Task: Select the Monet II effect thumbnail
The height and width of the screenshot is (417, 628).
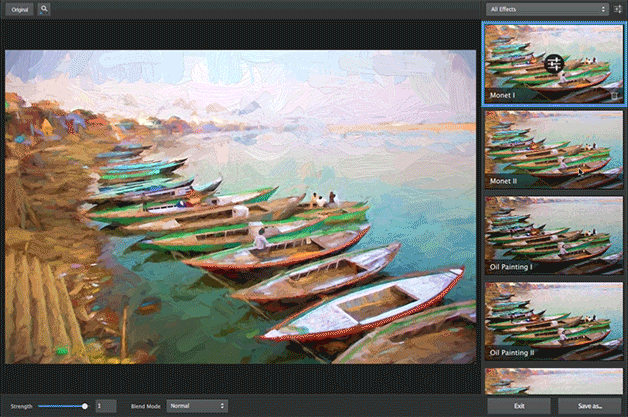Action: [x=554, y=149]
